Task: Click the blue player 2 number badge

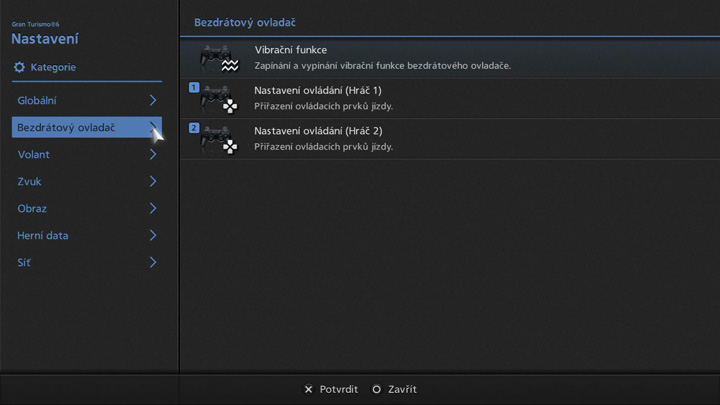Action: coord(194,128)
